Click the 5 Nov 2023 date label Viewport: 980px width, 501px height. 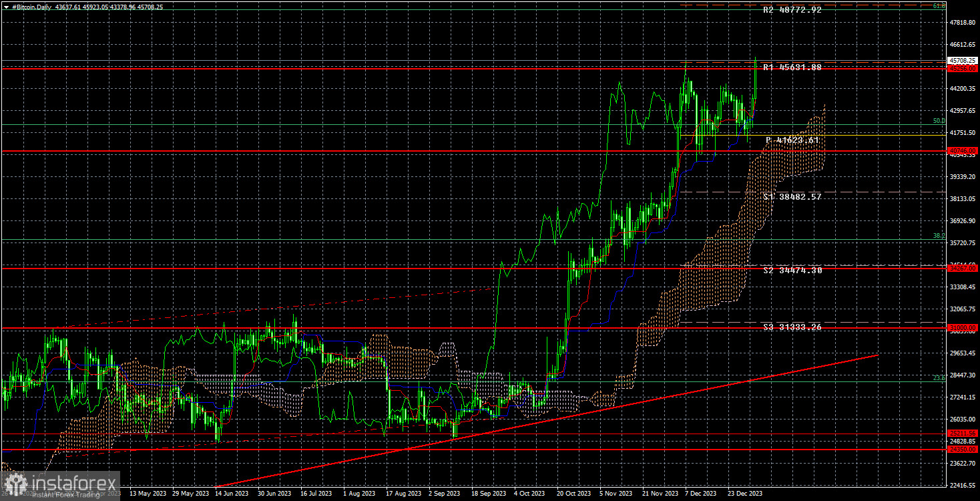pos(616,494)
